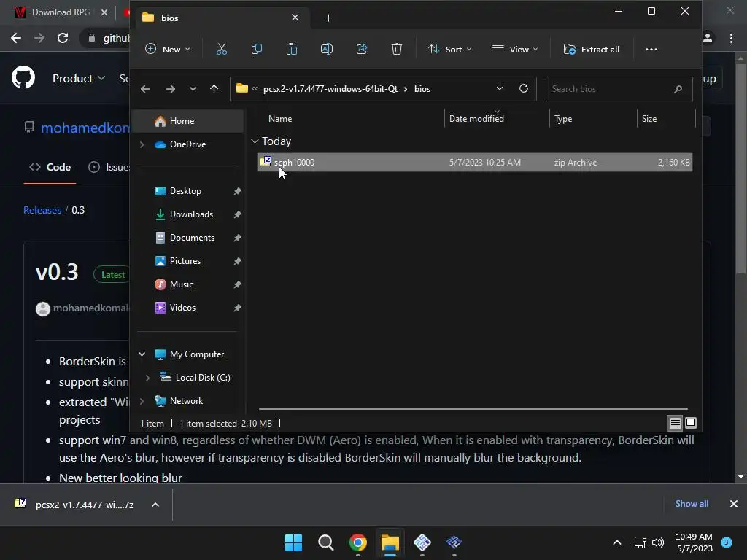747x560 pixels.
Task: Open the Code tab on GitHub
Action: coord(50,167)
